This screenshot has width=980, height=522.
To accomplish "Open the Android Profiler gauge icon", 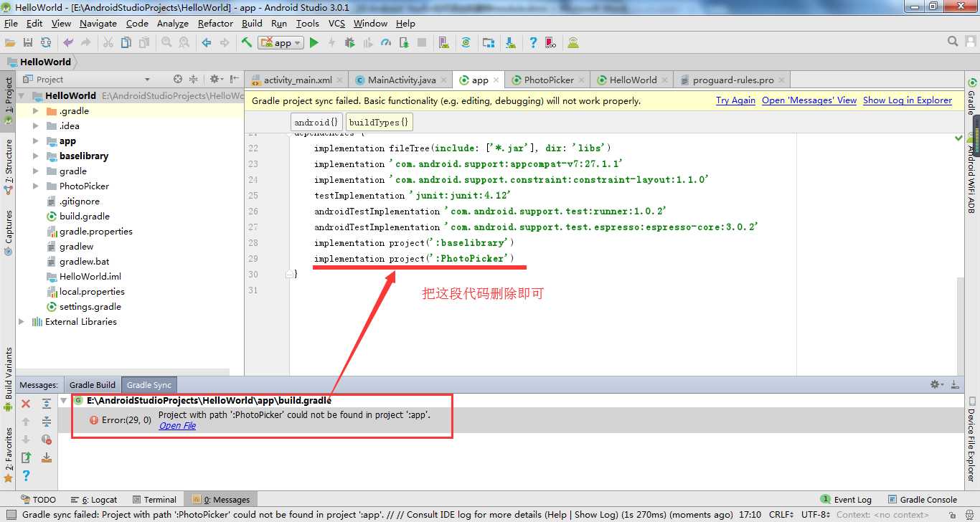I will click(386, 43).
